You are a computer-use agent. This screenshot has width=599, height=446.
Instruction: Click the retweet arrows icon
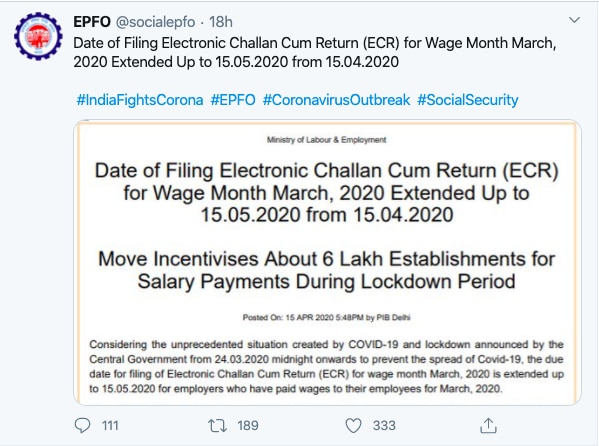click(217, 425)
